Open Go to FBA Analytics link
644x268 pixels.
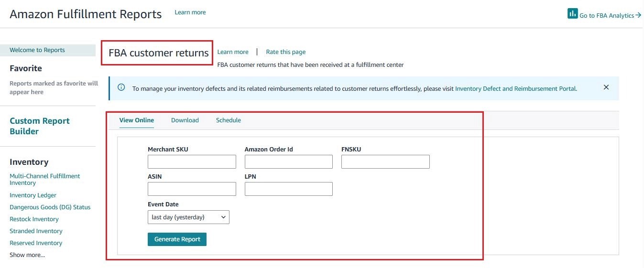point(610,15)
